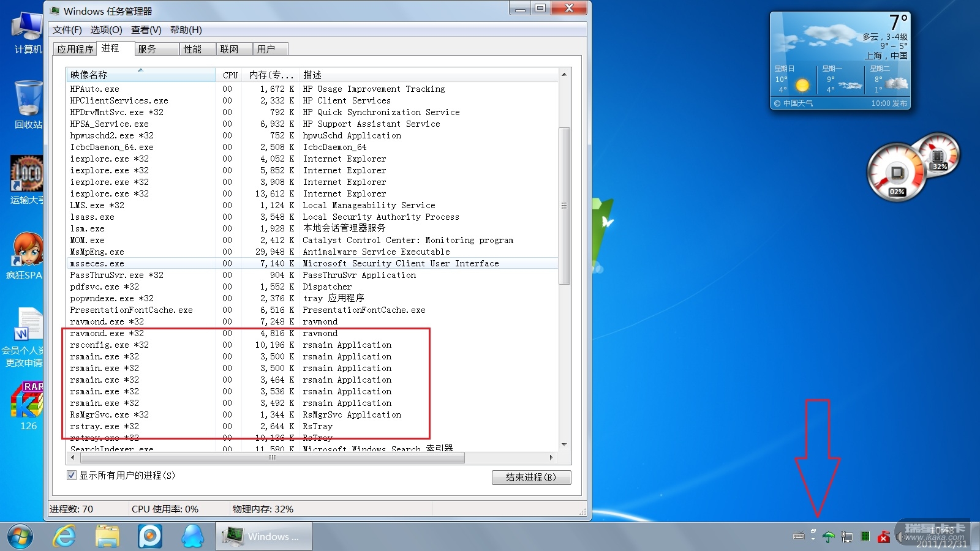Select the Word document 会员个人资料更改申请

[23, 337]
